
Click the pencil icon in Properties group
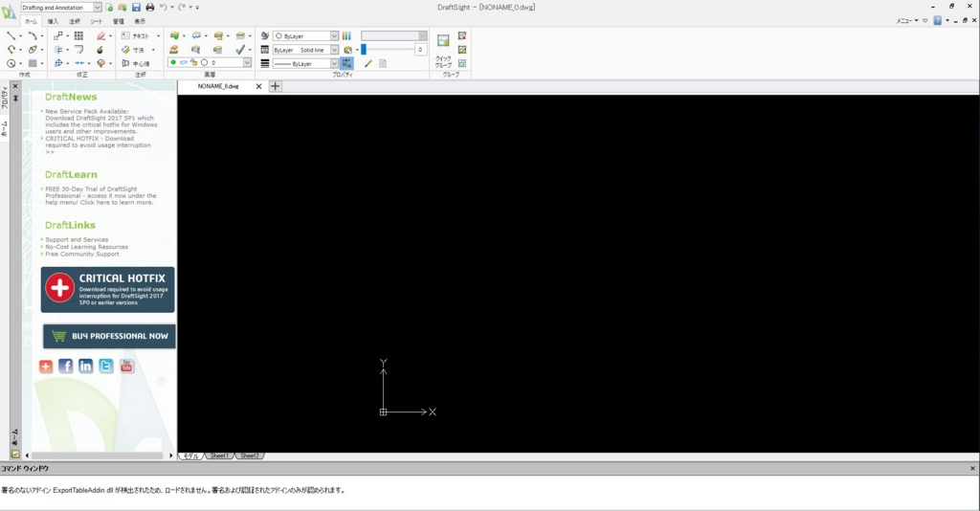[x=368, y=63]
